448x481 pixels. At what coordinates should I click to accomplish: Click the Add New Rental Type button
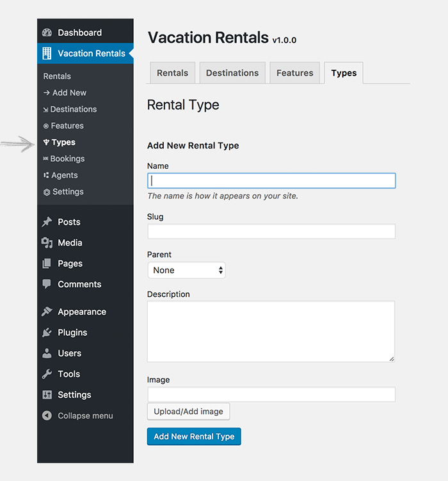pos(194,436)
